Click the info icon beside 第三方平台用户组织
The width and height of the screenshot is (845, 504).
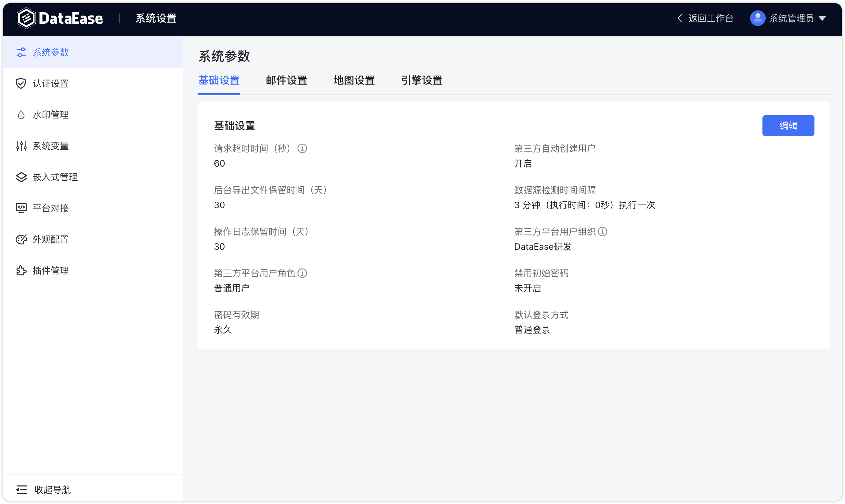(602, 232)
